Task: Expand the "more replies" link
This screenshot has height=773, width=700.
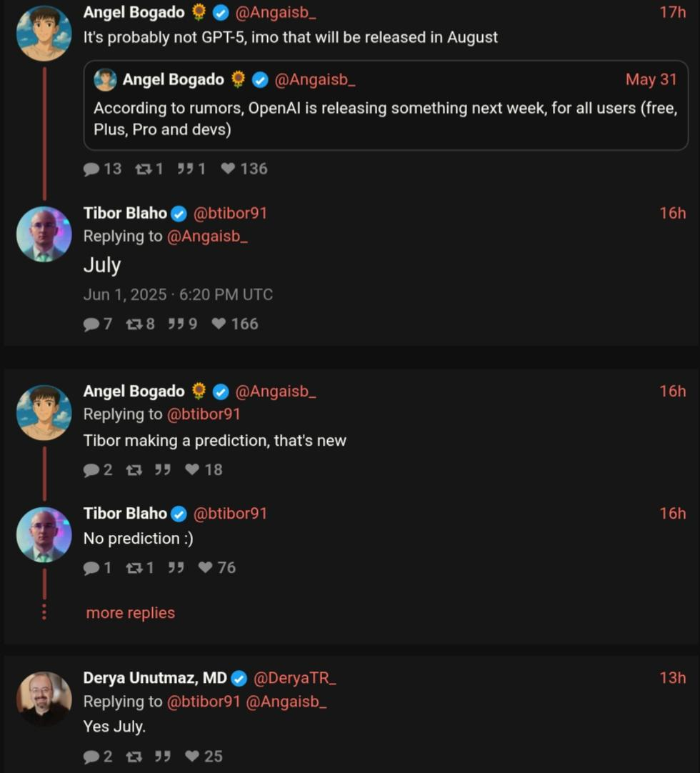Action: tap(130, 613)
